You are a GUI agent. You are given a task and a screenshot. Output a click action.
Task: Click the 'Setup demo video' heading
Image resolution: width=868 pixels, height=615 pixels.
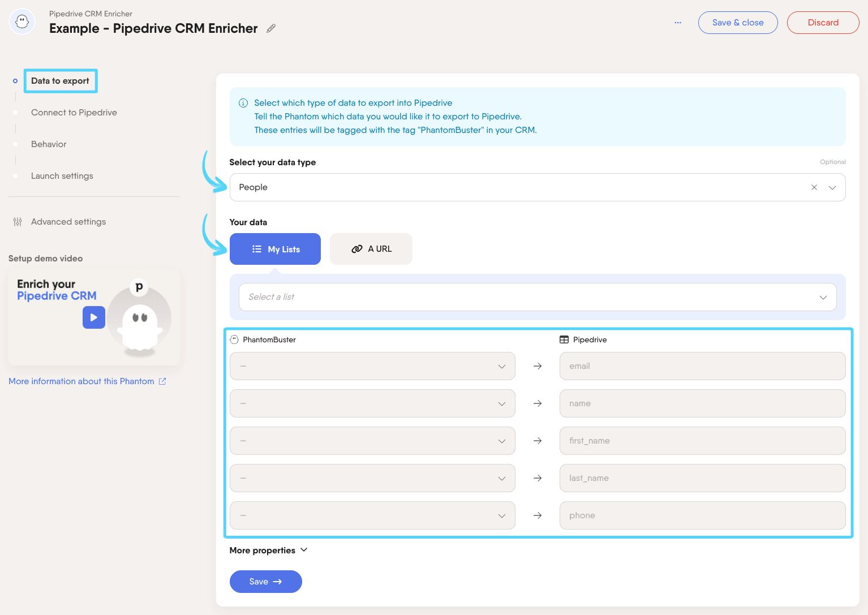46,259
